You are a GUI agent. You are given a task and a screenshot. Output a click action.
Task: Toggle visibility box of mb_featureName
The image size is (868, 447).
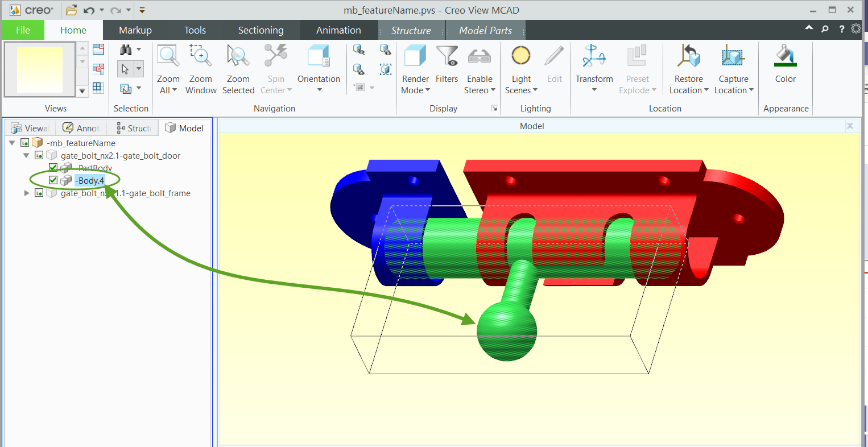click(24, 143)
